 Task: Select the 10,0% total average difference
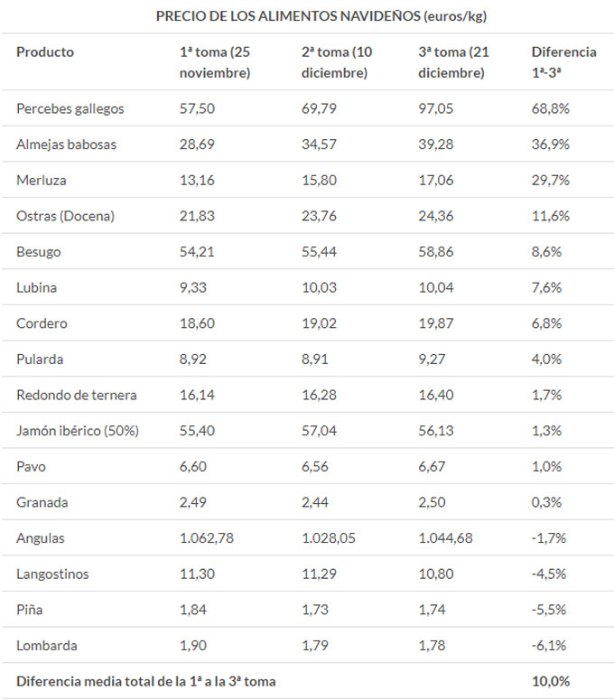pos(551,682)
